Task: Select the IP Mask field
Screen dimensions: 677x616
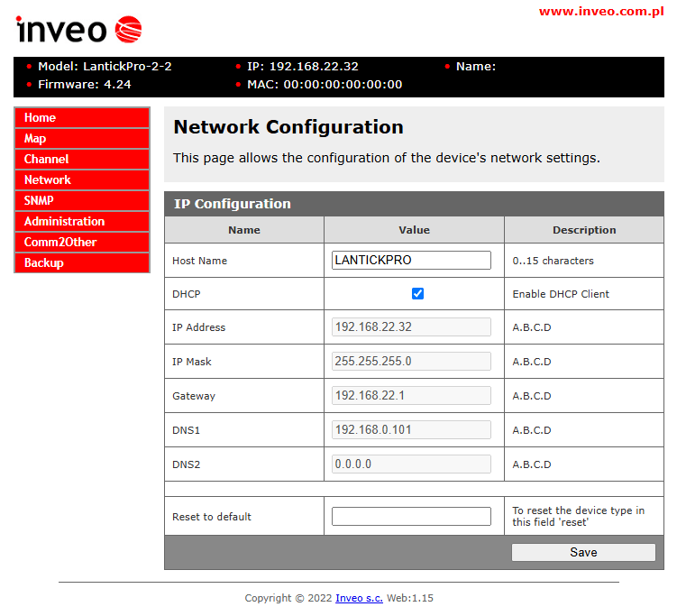Action: point(411,361)
